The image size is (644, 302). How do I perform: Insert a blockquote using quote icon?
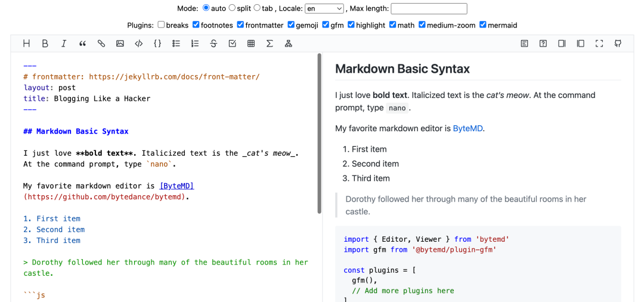coord(82,44)
